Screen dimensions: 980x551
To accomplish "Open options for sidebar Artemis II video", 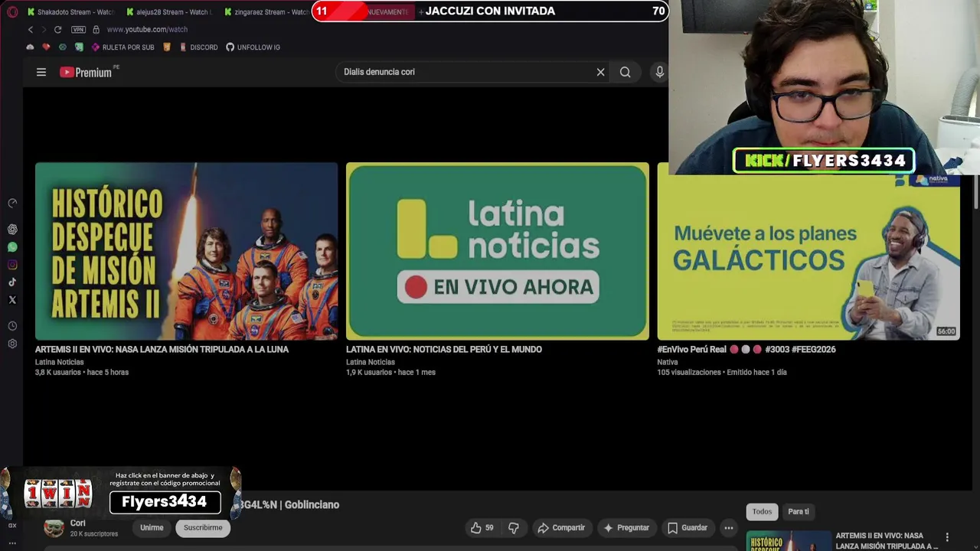I will (947, 537).
